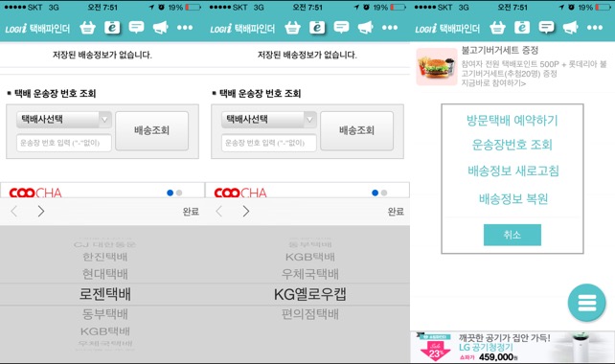Open the three-dot more menu in right screen
615x364 pixels.
click(595, 28)
